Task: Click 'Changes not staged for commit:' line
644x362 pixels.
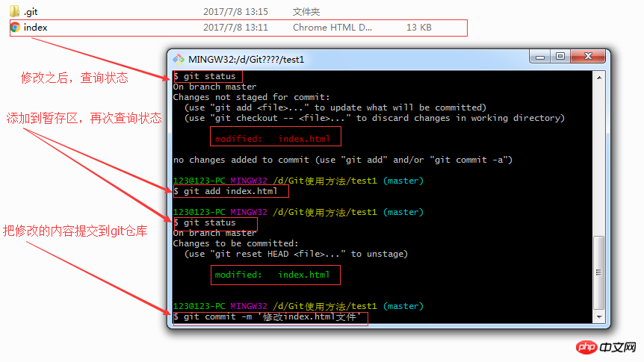Action: (251, 97)
